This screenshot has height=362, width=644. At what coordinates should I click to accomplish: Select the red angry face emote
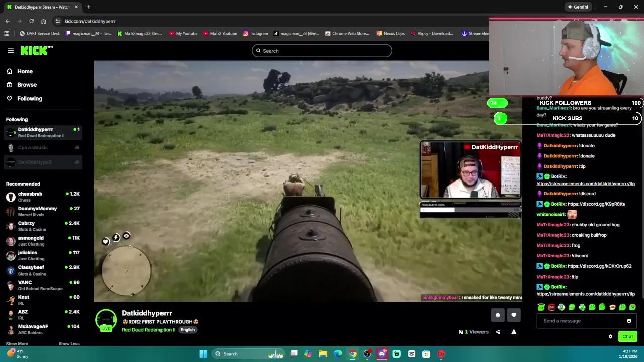click(x=551, y=307)
